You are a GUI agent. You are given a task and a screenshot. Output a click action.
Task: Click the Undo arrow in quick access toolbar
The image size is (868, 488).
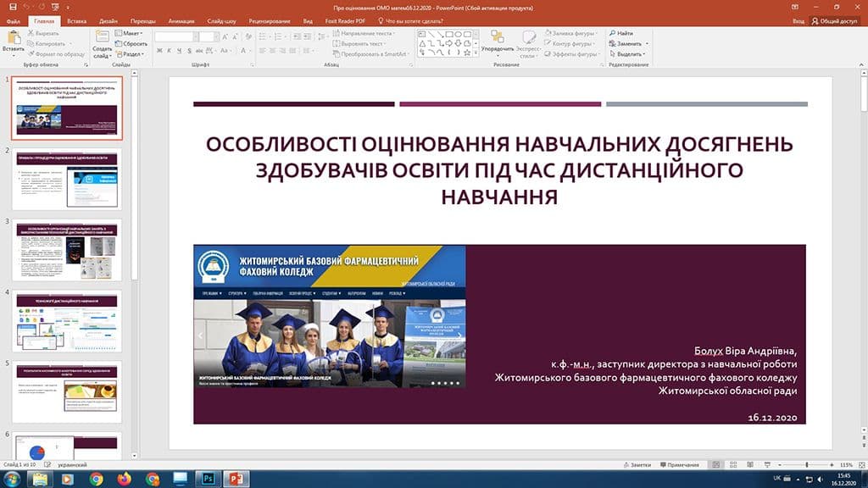26,7
